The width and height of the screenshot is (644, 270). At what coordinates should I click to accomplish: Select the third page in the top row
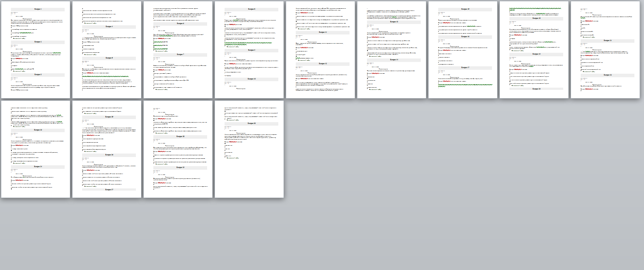pos(178,50)
